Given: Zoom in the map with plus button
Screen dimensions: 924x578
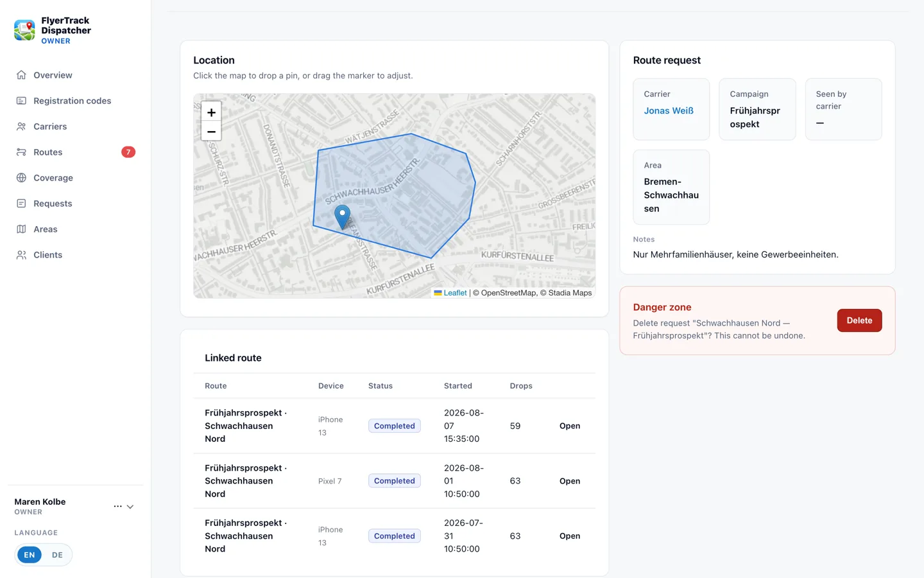Looking at the screenshot, I should coord(211,112).
